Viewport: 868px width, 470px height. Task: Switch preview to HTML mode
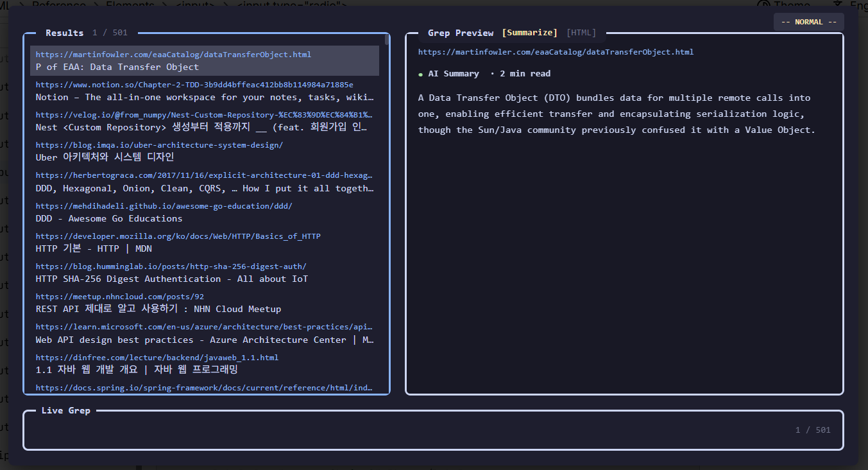581,33
